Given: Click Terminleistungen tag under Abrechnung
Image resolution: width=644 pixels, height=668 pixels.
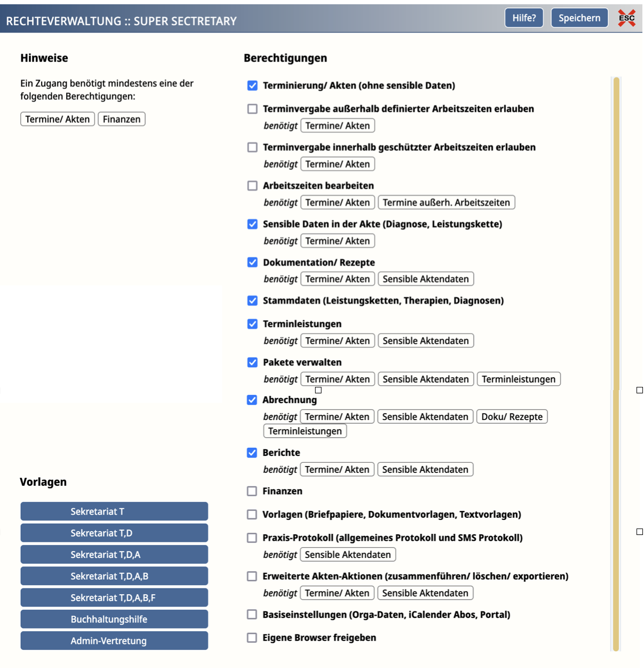Looking at the screenshot, I should tap(305, 431).
